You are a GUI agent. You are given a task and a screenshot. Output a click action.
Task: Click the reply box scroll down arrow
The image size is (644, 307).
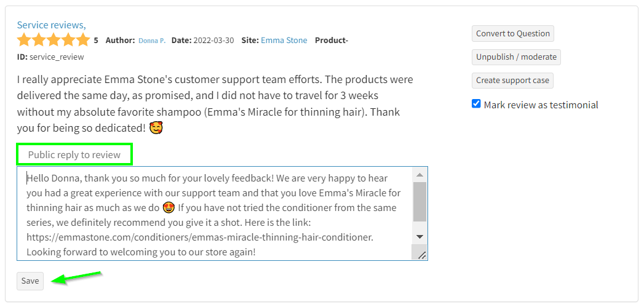(419, 236)
